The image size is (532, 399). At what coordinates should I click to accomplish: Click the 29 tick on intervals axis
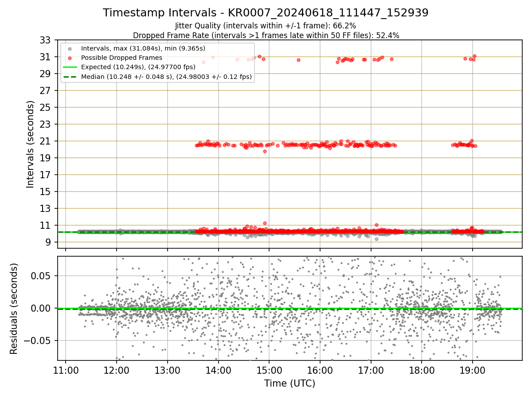(46, 74)
